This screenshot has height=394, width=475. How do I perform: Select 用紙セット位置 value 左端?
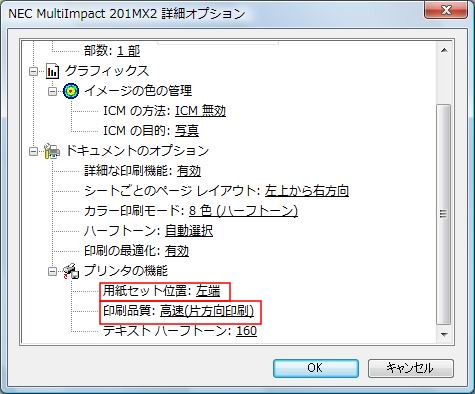coord(208,291)
